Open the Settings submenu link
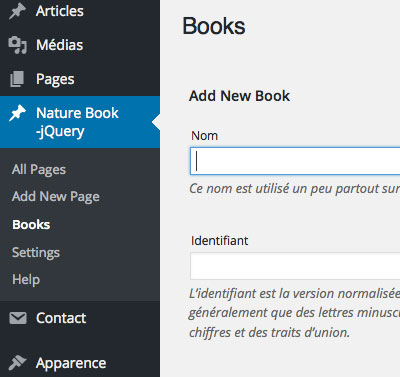 (x=36, y=253)
